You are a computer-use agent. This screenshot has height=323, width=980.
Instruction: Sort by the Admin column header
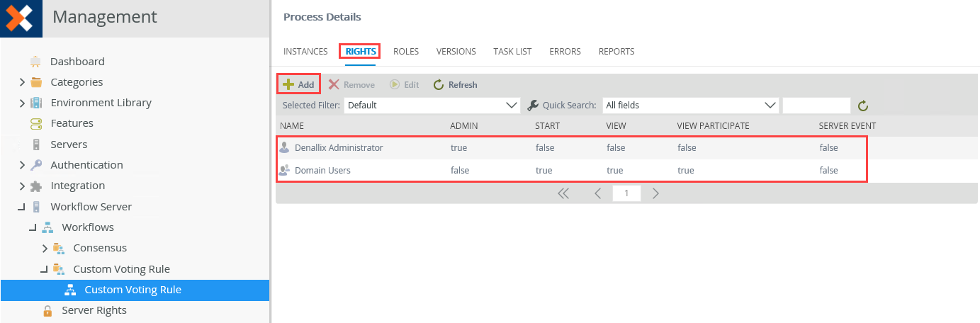click(464, 126)
